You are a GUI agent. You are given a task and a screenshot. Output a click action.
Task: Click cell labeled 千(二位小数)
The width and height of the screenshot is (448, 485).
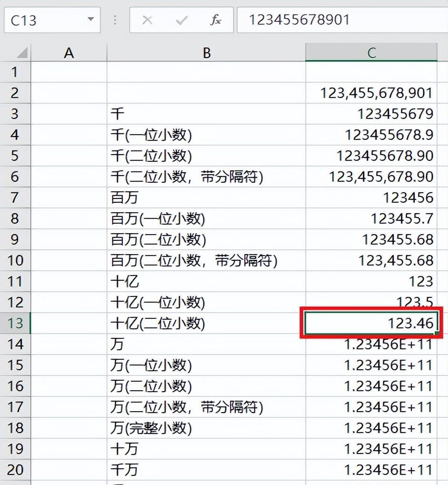coord(206,156)
